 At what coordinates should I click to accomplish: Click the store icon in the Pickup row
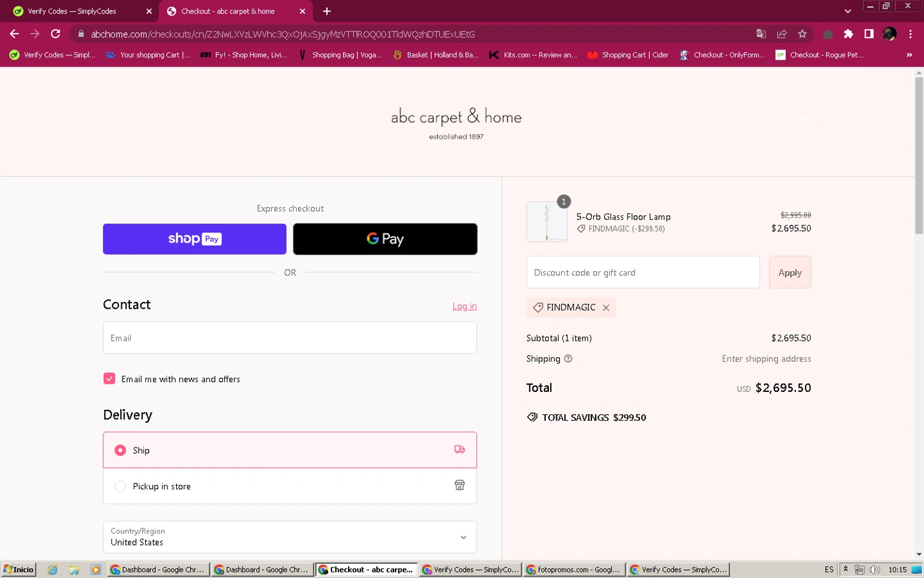click(x=460, y=485)
